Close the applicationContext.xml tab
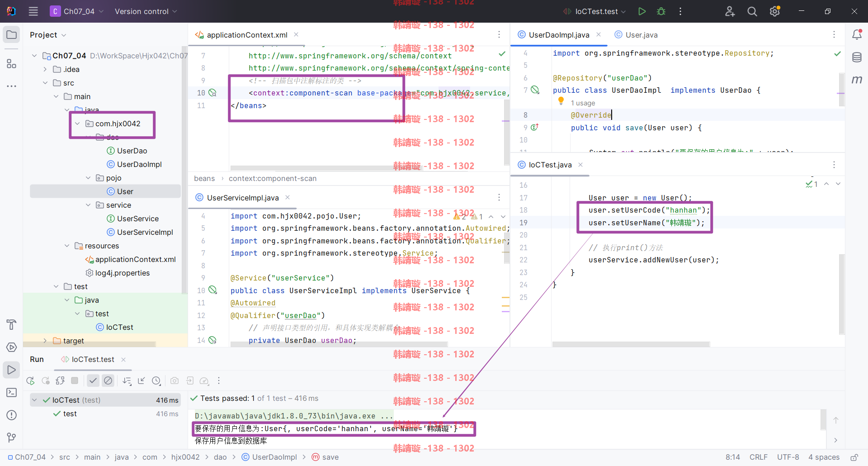 click(x=296, y=34)
